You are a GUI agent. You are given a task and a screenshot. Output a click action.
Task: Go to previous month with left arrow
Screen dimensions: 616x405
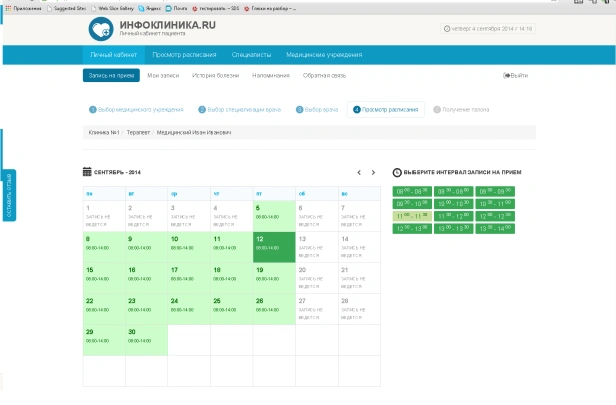pyautogui.click(x=358, y=173)
